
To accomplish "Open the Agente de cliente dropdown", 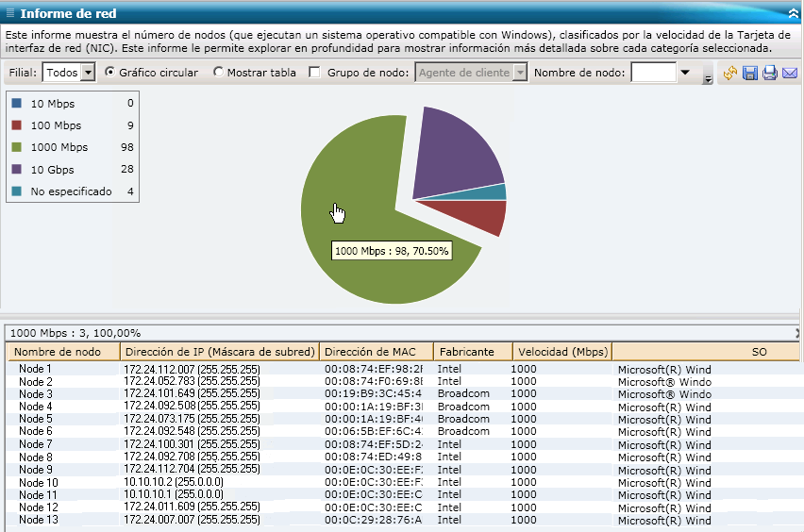I will 519,73.
